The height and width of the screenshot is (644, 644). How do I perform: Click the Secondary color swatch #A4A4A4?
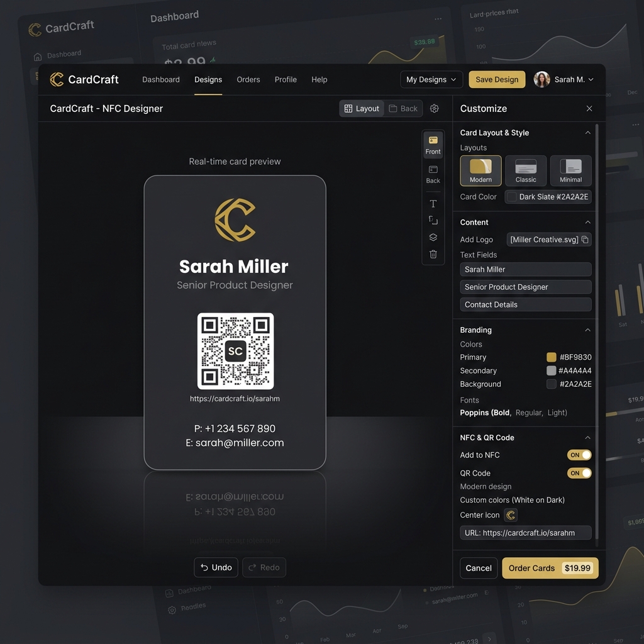[551, 370]
